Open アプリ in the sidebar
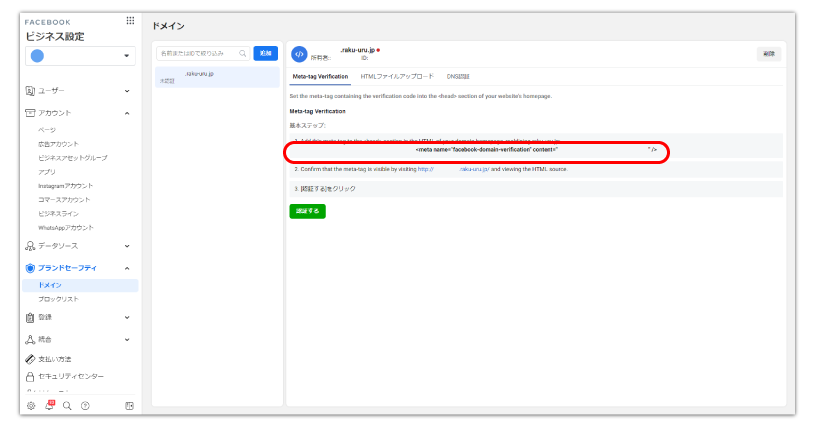Viewport: 820px width, 423px height. 47,172
